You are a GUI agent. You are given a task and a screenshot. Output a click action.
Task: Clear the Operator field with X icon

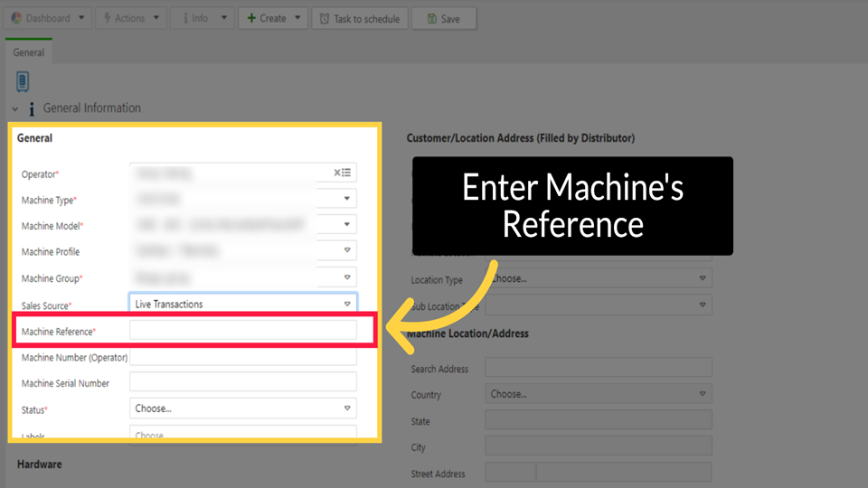337,173
